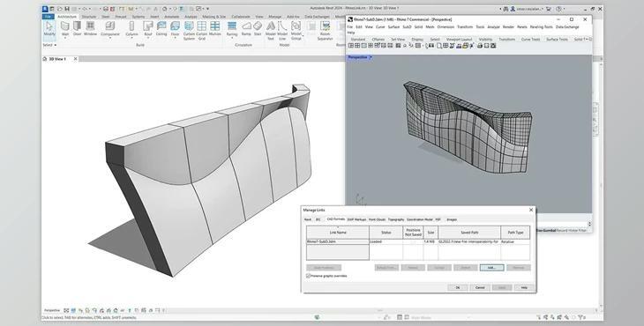The height and width of the screenshot is (326, 644).
Task: Select the Rhino7-SubD.3dm link row
Action: (x=417, y=242)
